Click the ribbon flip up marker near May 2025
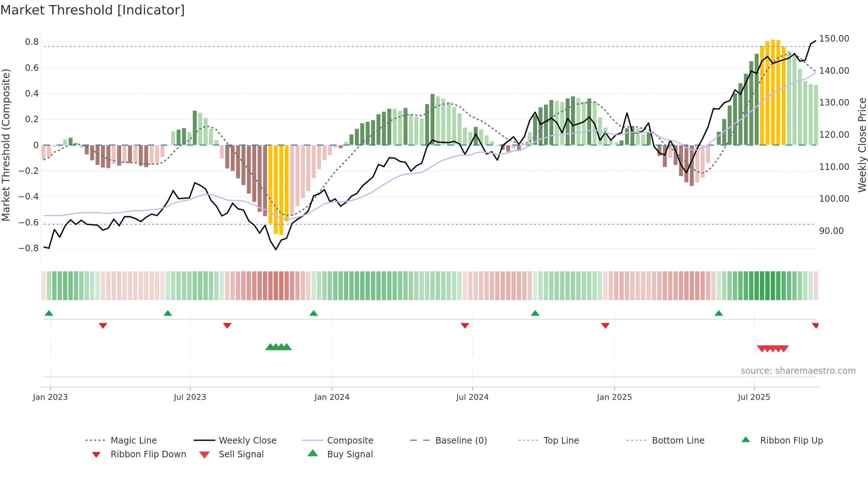 point(719,313)
